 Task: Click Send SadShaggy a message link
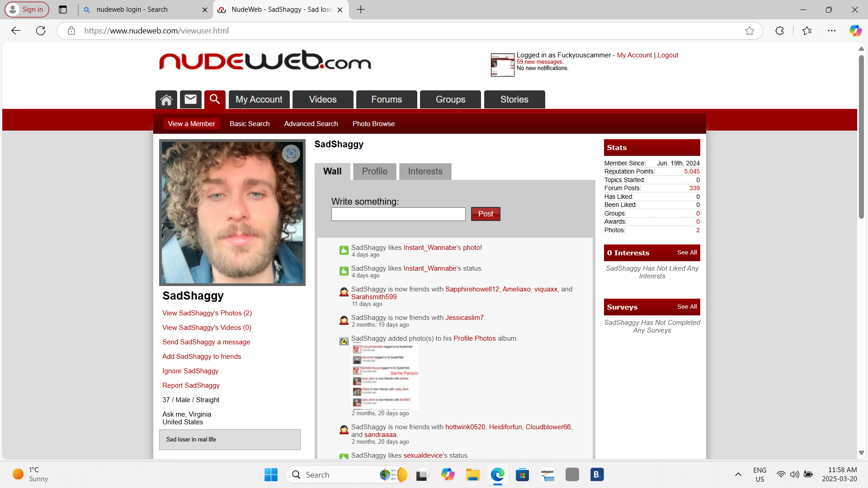[206, 342]
